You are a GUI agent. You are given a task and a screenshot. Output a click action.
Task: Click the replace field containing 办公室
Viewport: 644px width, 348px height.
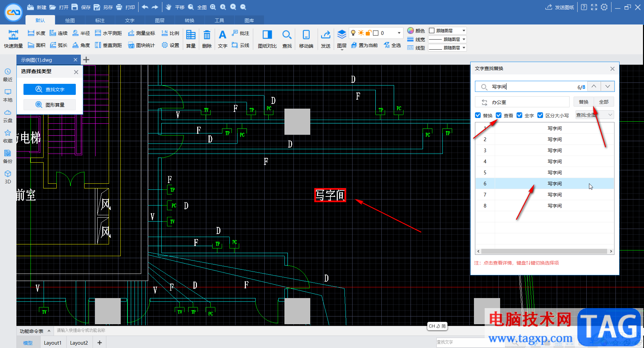(522, 102)
